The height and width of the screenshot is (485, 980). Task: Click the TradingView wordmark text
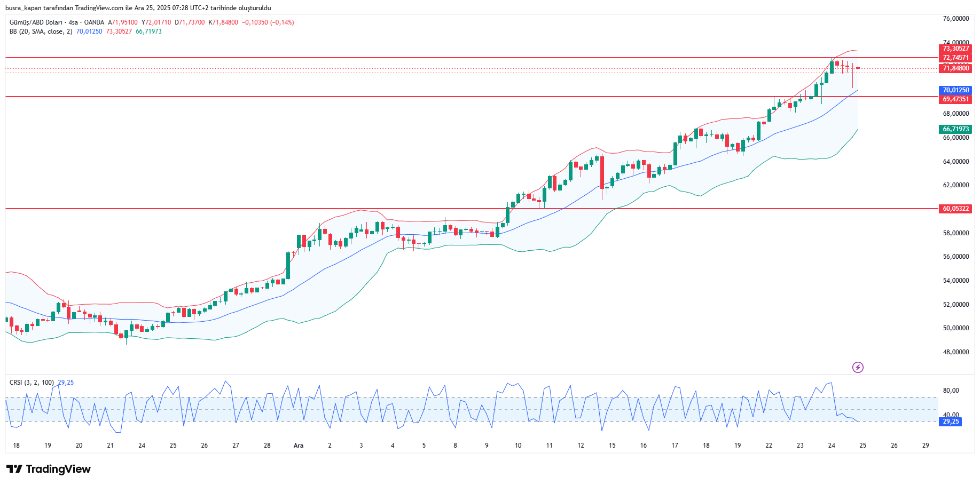pyautogui.click(x=58, y=469)
